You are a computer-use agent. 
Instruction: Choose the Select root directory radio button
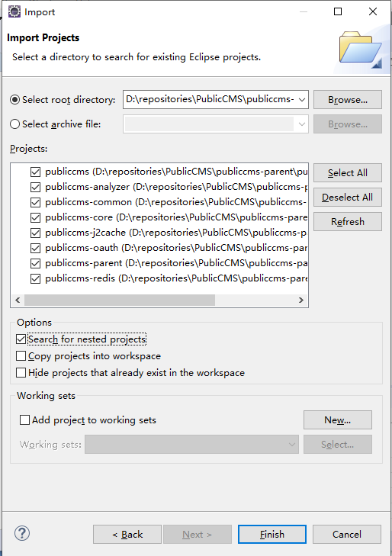(x=15, y=100)
